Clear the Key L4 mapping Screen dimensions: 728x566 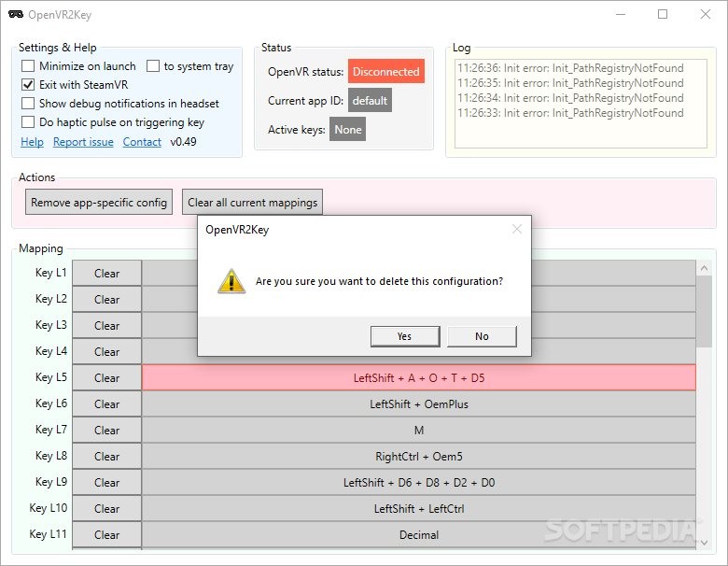[106, 351]
